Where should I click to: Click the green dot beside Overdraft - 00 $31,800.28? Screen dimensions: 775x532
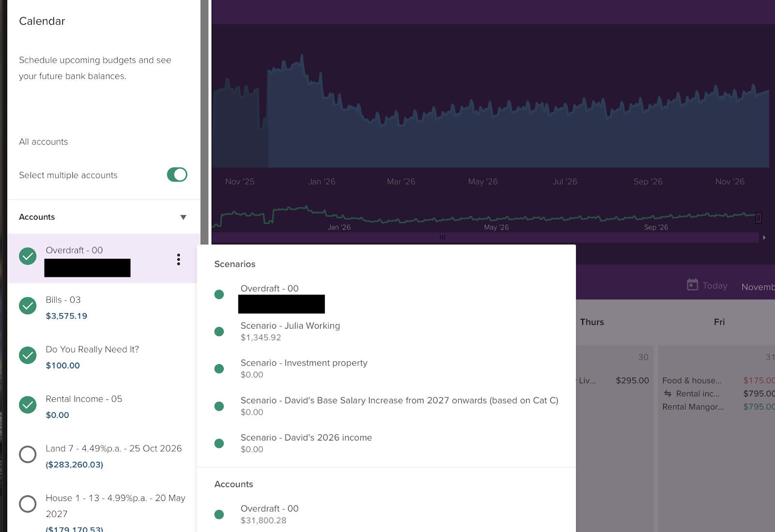(219, 515)
